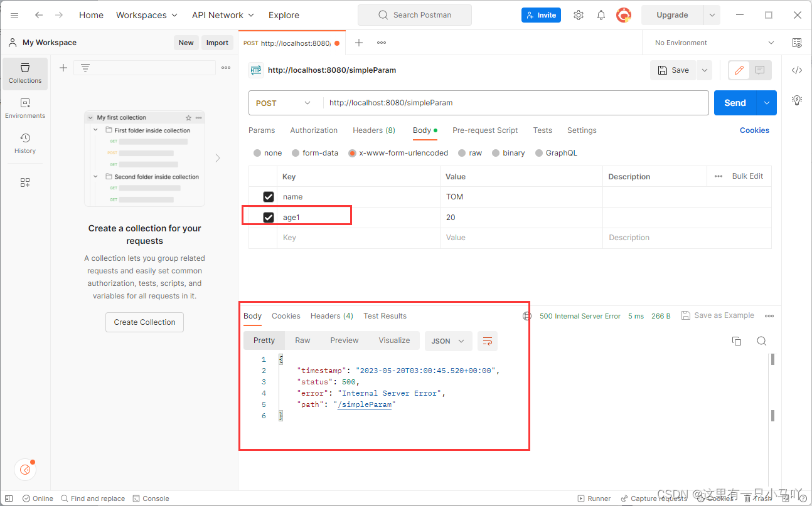Create a new collection with plus icon
Viewport: 812px width, 506px height.
[x=63, y=68]
